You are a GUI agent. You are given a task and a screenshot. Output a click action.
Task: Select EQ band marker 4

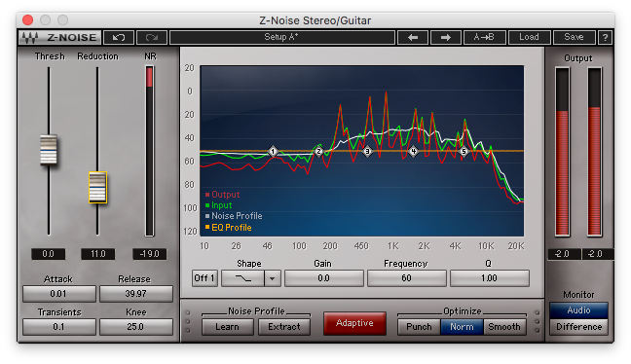tap(413, 152)
